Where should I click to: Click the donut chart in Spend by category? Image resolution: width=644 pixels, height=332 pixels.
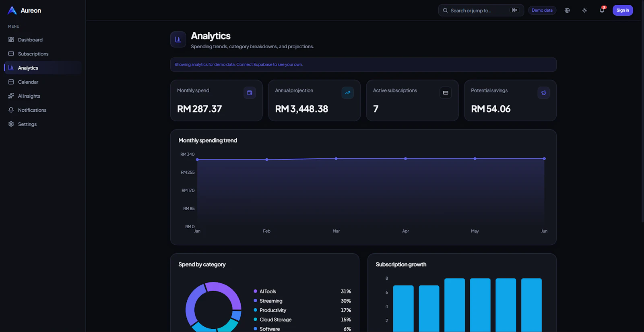[x=213, y=307]
